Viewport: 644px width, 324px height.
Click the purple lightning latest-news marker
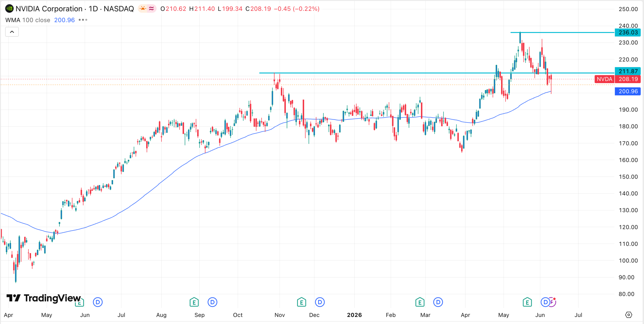pyautogui.click(x=552, y=302)
